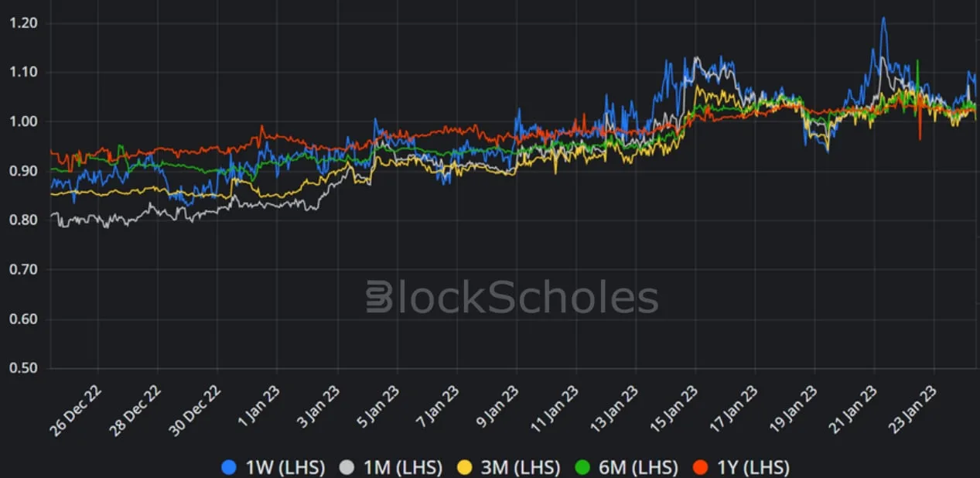Image resolution: width=980 pixels, height=478 pixels.
Task: Toggle the 1M (LHS) legend label
Action: click(402, 467)
